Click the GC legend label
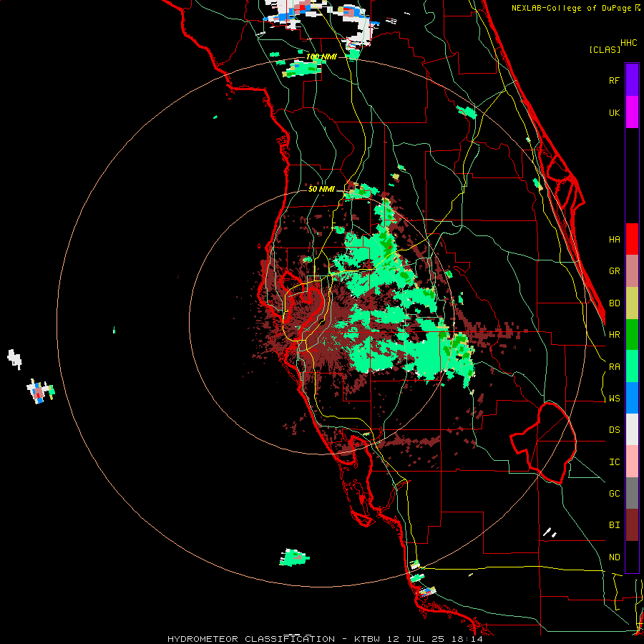 (x=614, y=494)
